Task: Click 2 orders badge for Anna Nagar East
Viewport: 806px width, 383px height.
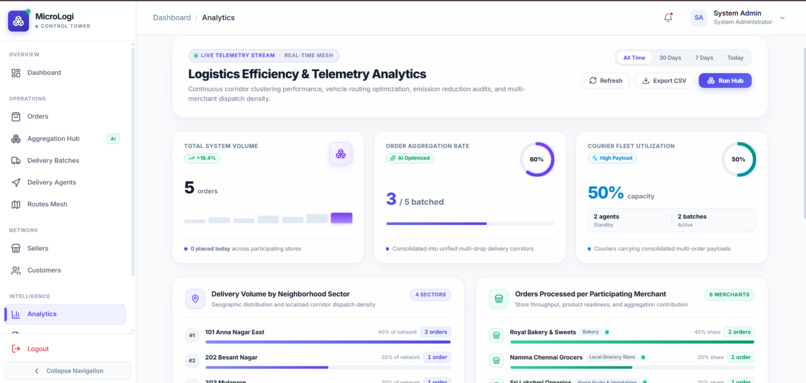Action: pos(436,332)
